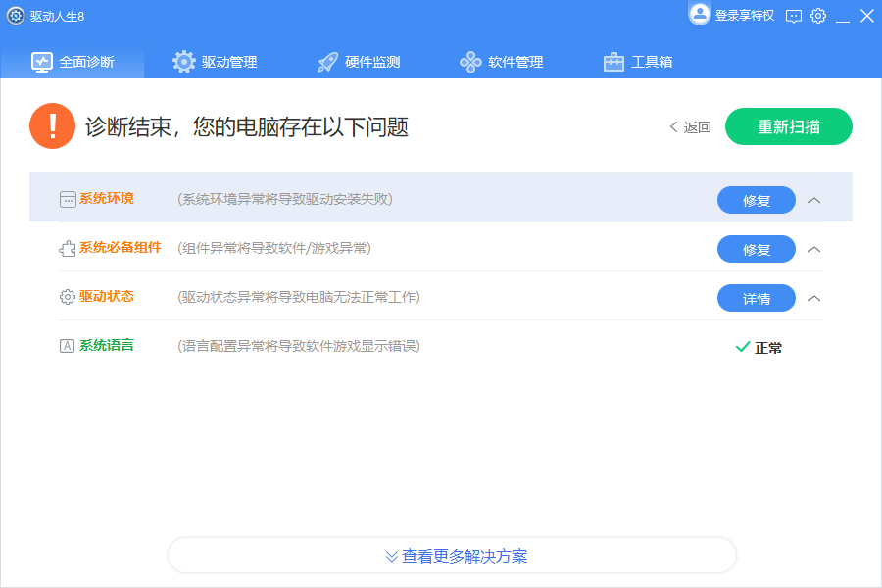Click the 'A' icon beside 系统语言
The height and width of the screenshot is (588, 882).
tap(66, 344)
